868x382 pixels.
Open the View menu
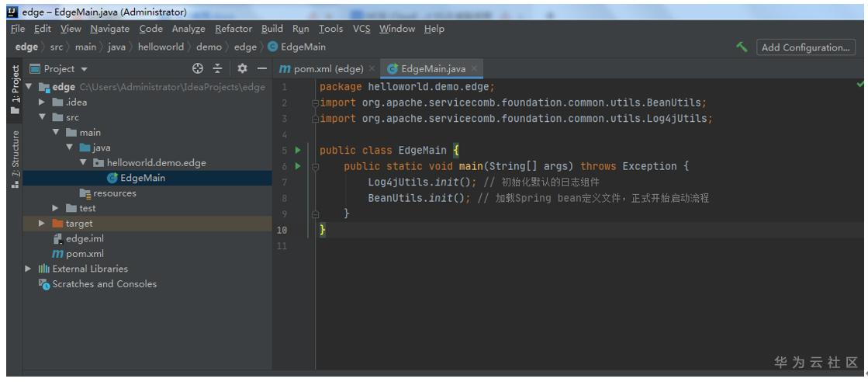pyautogui.click(x=71, y=29)
